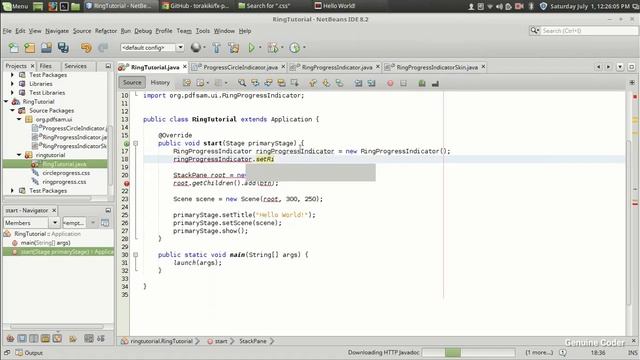This screenshot has width=640, height=360.
Task: Open the dropdown arrow beside Profile Project
Action: tap(304, 48)
